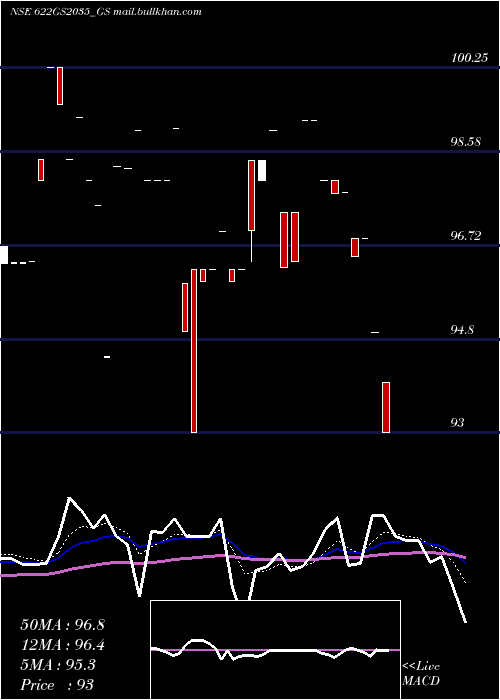Click the white candle near 98.58 line
The width and height of the screenshot is (500, 700).
click(262, 170)
